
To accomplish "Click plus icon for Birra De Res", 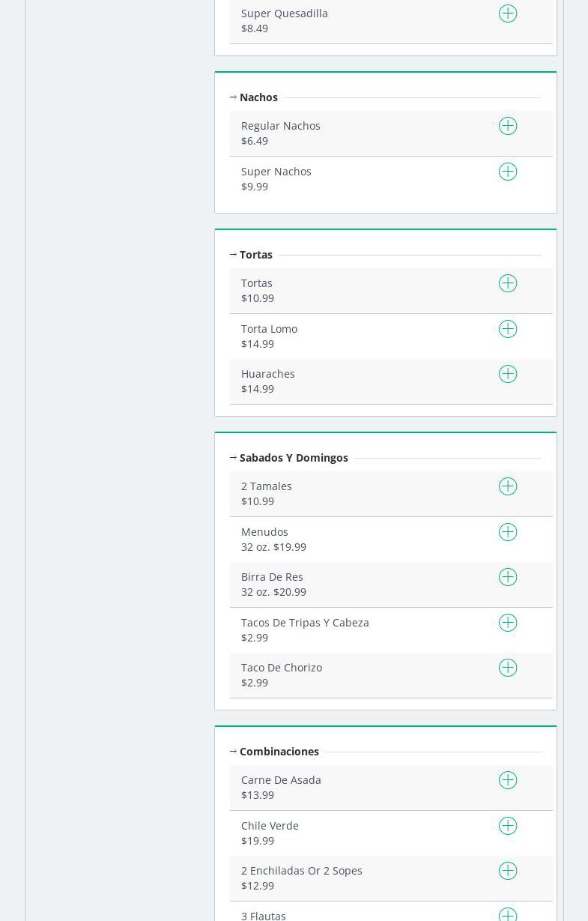I will tap(508, 578).
